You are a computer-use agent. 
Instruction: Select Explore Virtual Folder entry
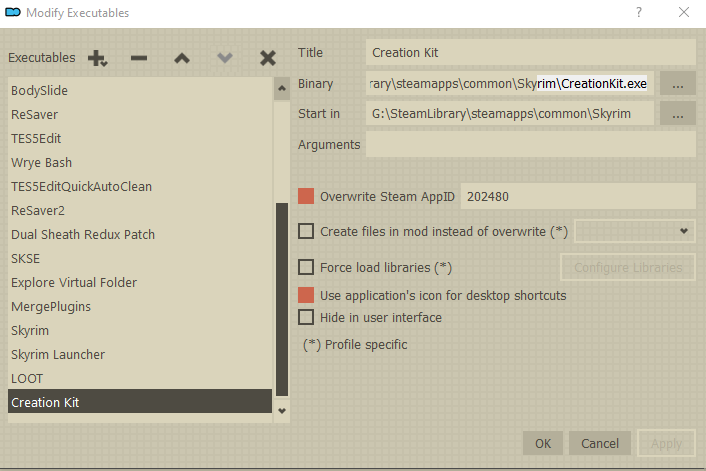pyautogui.click(x=140, y=282)
